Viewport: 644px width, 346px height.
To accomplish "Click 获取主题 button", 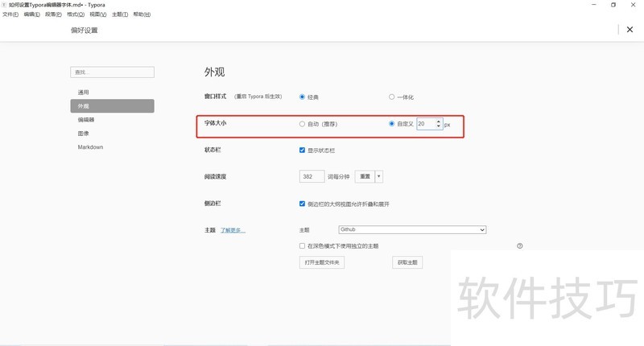I will (x=407, y=262).
